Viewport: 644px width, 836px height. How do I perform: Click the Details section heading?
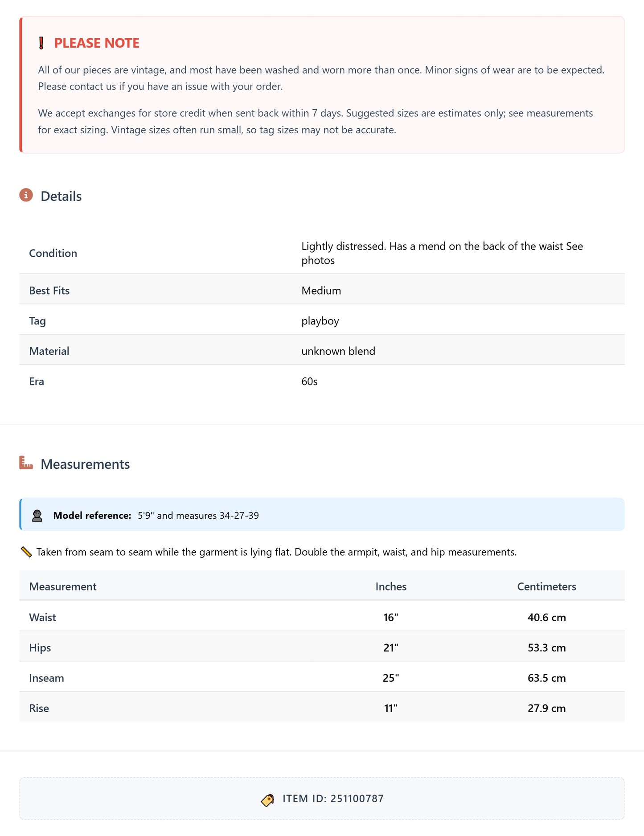tap(61, 197)
